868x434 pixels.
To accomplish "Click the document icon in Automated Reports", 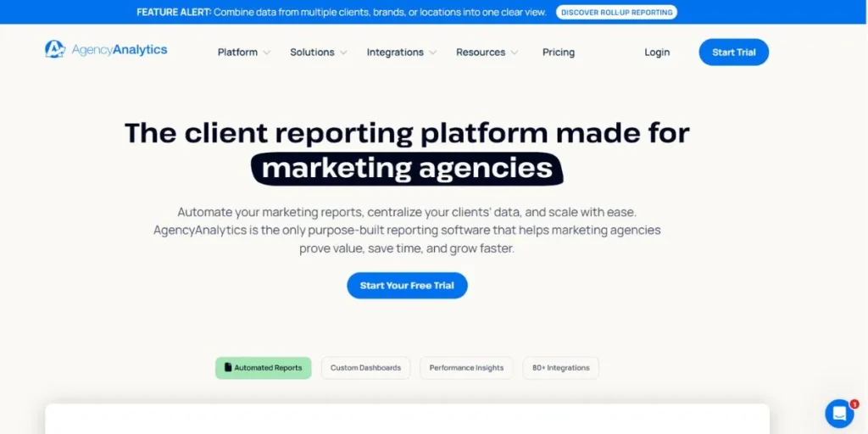I will point(227,367).
